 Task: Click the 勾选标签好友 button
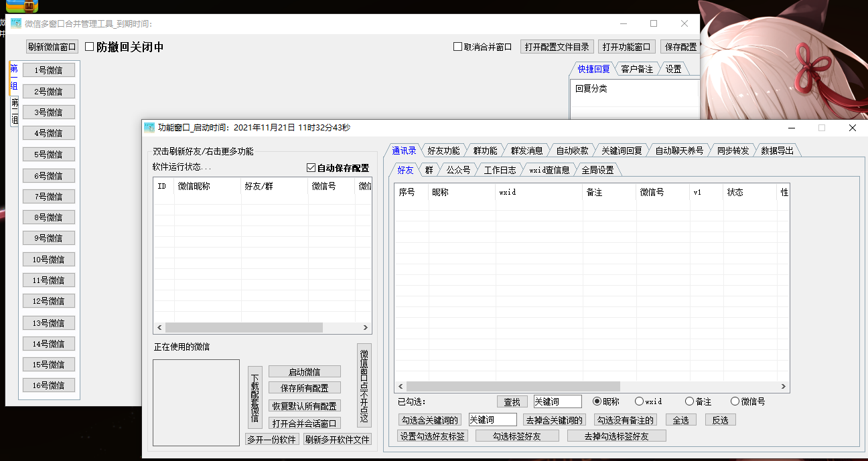tap(516, 436)
